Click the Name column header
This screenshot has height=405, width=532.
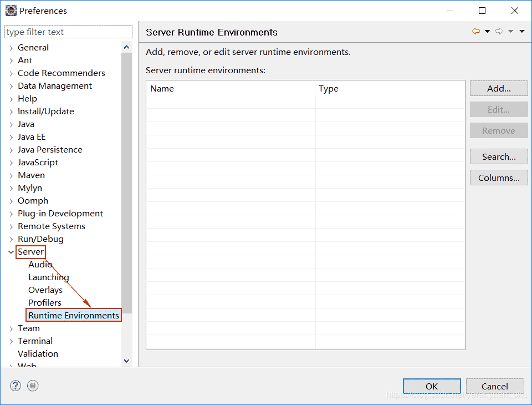(231, 89)
